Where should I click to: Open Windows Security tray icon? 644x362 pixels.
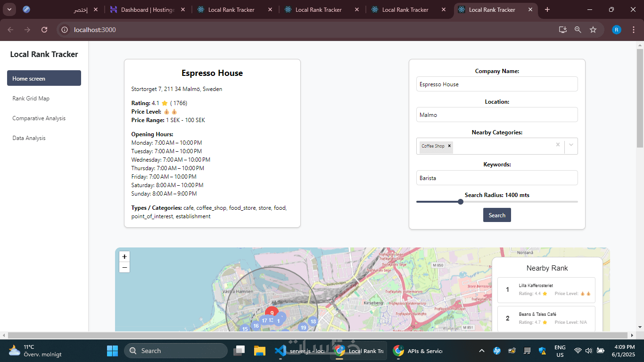(x=543, y=351)
